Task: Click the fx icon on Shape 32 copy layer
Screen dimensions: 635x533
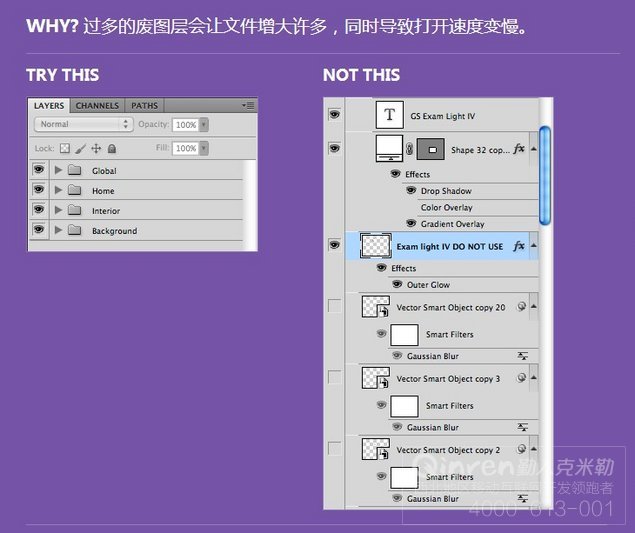Action: pyautogui.click(x=519, y=149)
